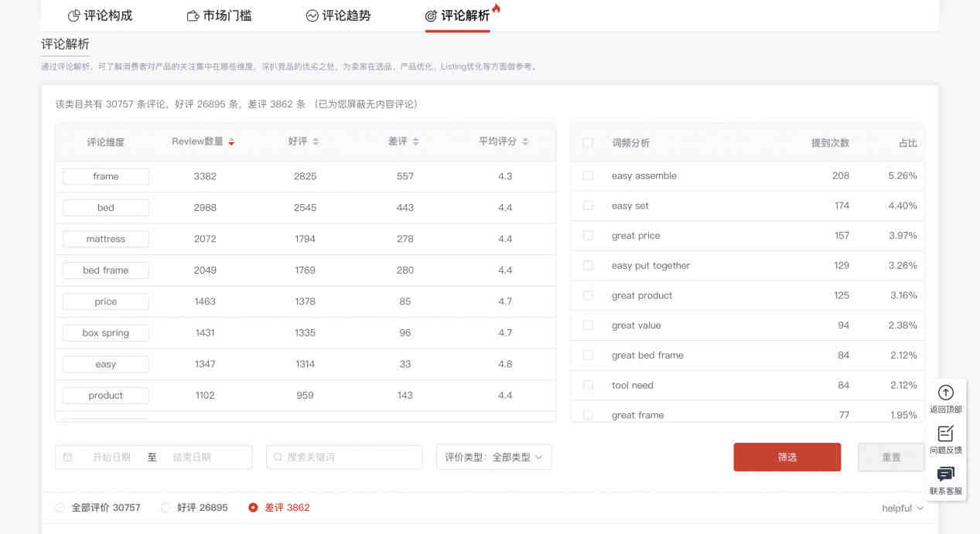Click the 结束日期 end date field
The width and height of the screenshot is (980, 534).
(192, 457)
